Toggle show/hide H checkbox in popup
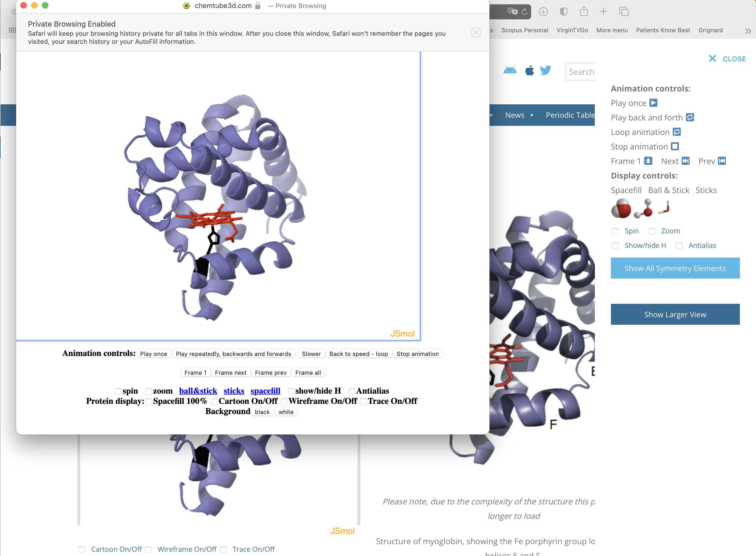Image resolution: width=756 pixels, height=556 pixels. click(x=291, y=391)
